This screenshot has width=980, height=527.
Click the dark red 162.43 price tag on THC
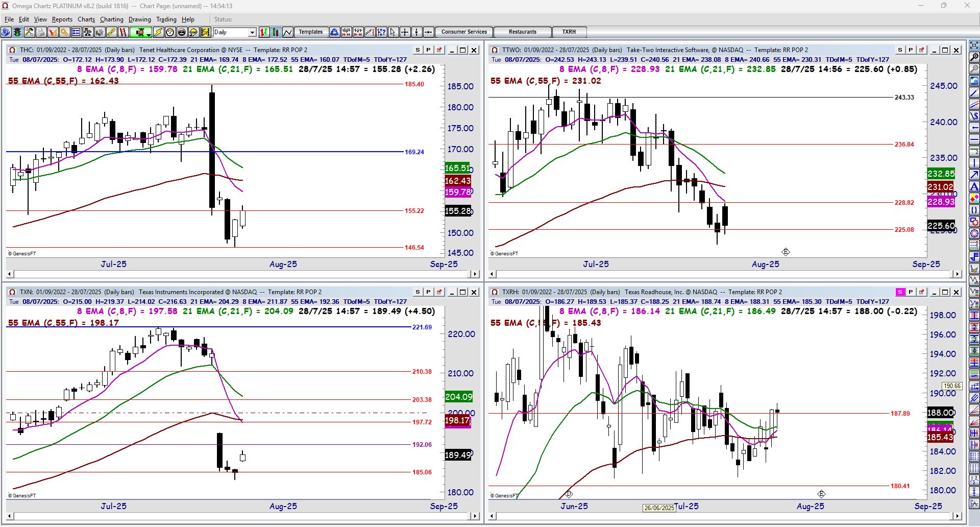[458, 181]
